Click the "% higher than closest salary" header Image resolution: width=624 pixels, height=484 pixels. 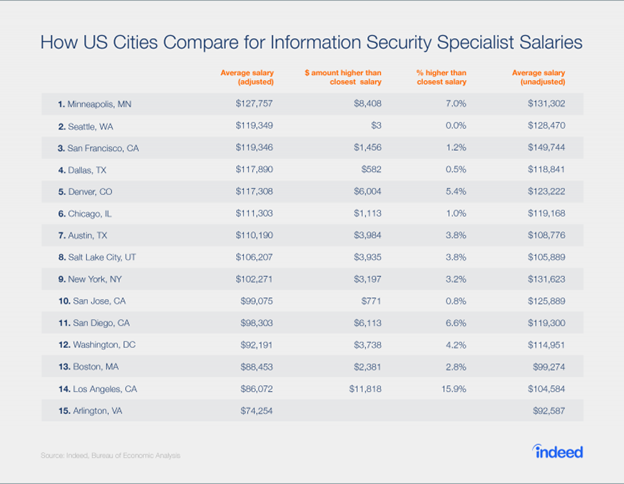(439, 77)
